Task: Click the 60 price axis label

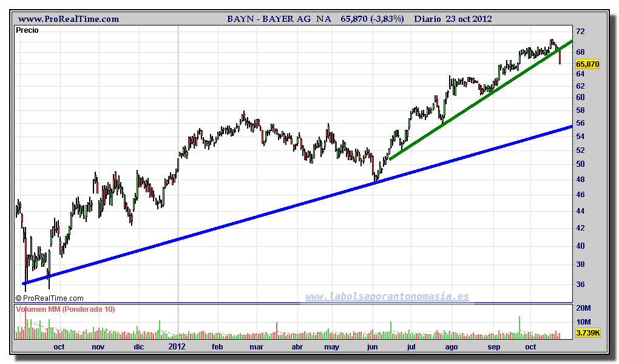Action: coord(580,97)
